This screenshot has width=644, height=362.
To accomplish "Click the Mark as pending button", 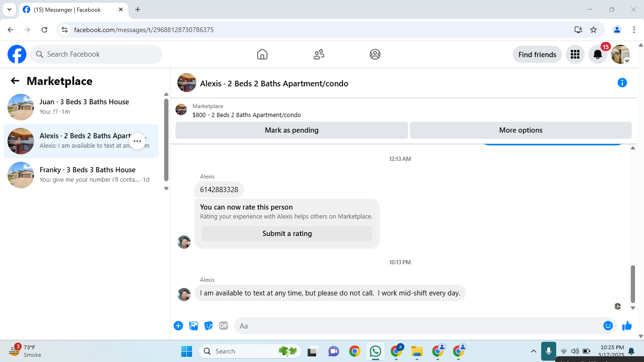I will pyautogui.click(x=292, y=130).
